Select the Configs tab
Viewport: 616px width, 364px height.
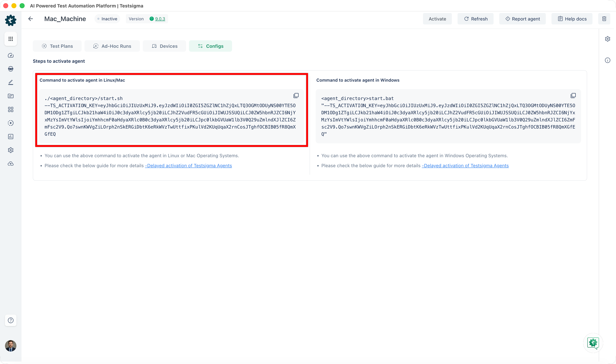coord(210,46)
